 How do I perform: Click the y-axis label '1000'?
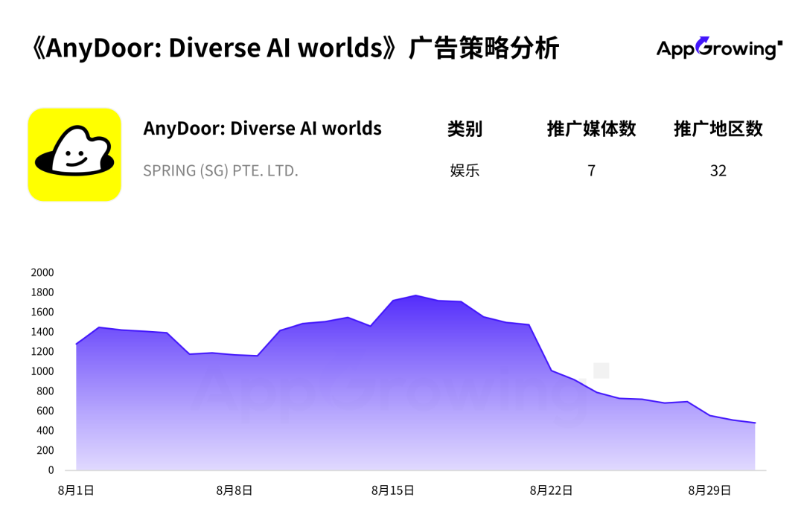[x=42, y=371]
